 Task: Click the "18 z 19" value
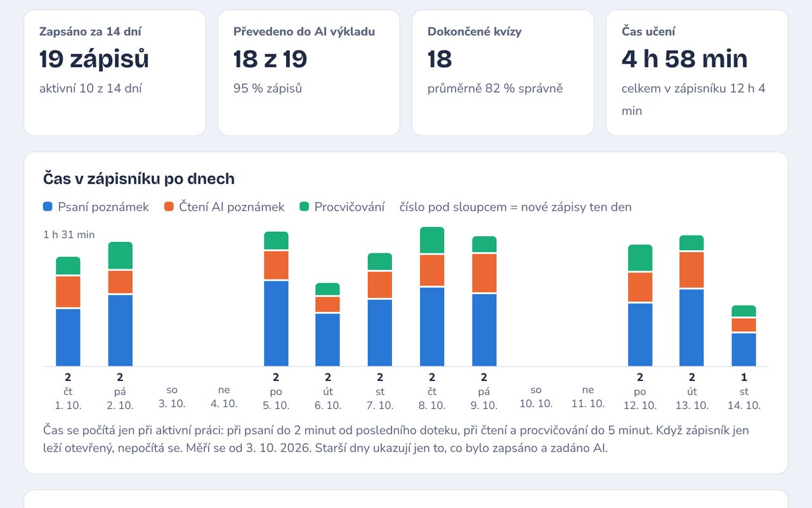click(x=270, y=59)
